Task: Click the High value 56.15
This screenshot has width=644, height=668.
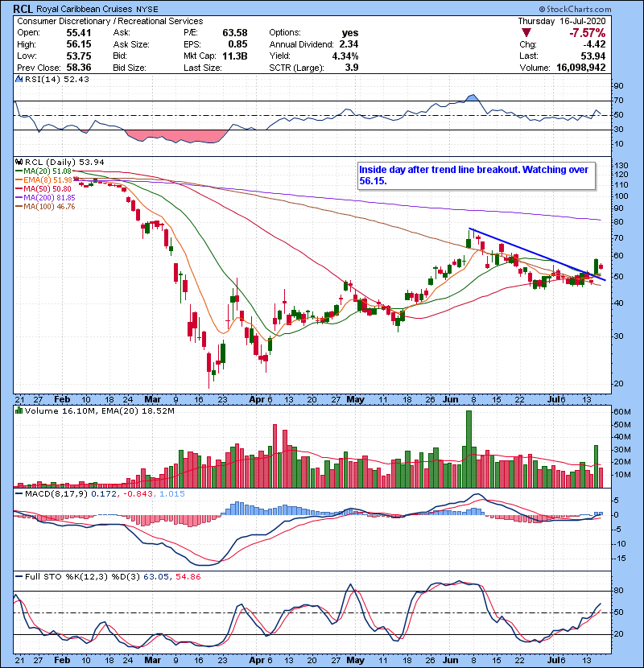Action: tap(79, 44)
